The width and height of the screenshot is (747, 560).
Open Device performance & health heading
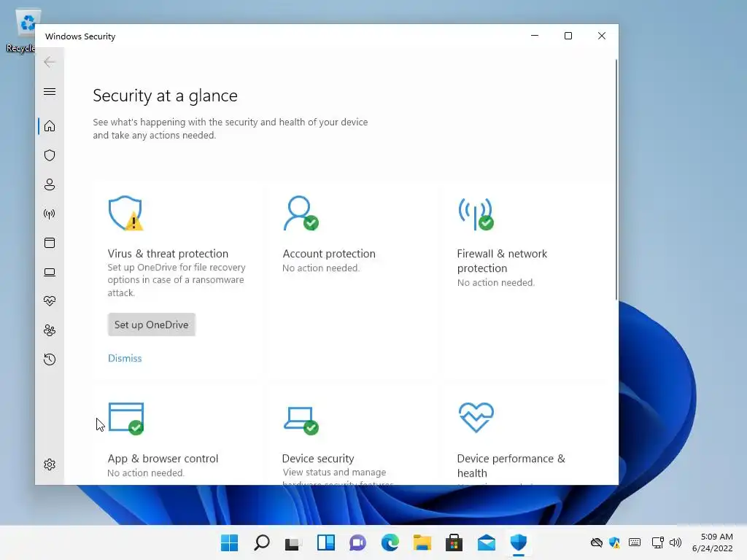coord(511,466)
